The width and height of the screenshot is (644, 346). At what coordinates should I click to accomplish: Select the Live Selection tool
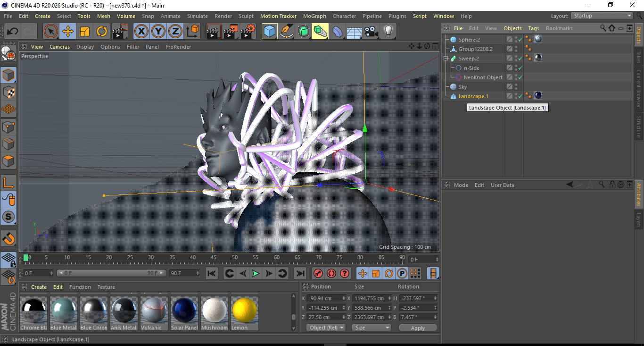(x=51, y=32)
